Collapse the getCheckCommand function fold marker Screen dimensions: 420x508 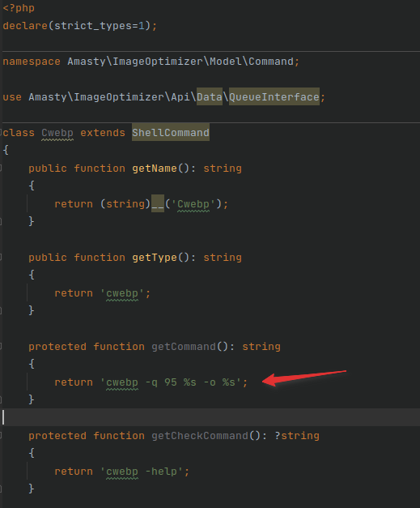1,435
